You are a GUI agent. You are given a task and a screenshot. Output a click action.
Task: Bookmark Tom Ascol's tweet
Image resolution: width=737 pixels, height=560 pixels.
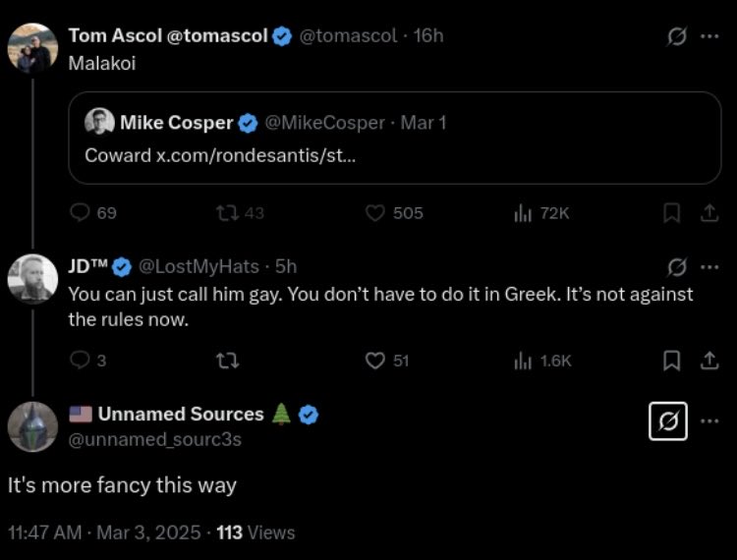(672, 213)
